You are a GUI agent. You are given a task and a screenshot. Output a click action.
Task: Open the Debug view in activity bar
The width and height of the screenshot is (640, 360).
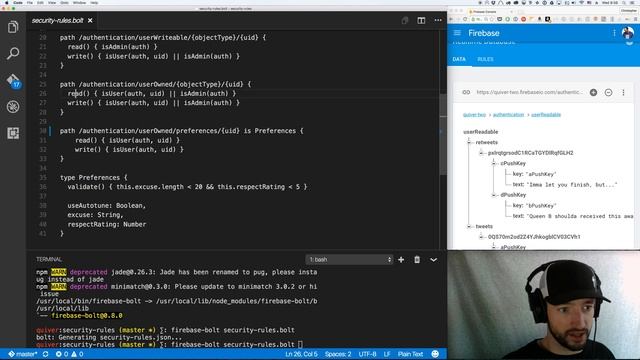13,107
